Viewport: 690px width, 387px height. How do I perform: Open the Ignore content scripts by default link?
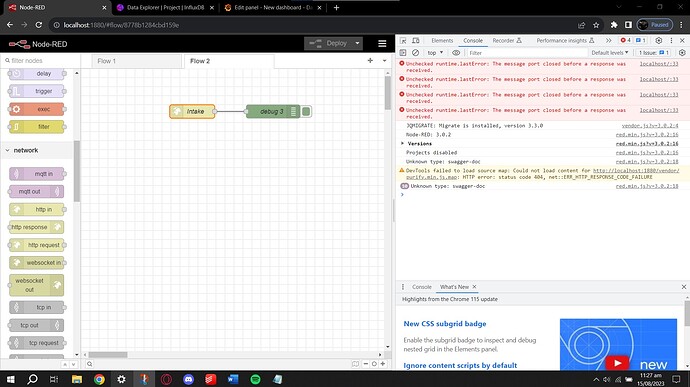click(460, 365)
